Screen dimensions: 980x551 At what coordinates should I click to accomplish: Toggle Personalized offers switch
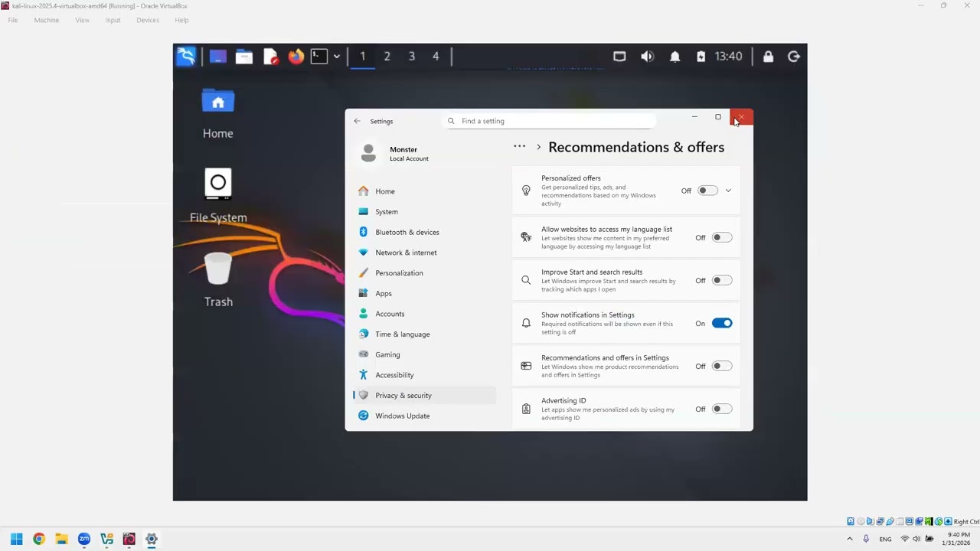707,191
